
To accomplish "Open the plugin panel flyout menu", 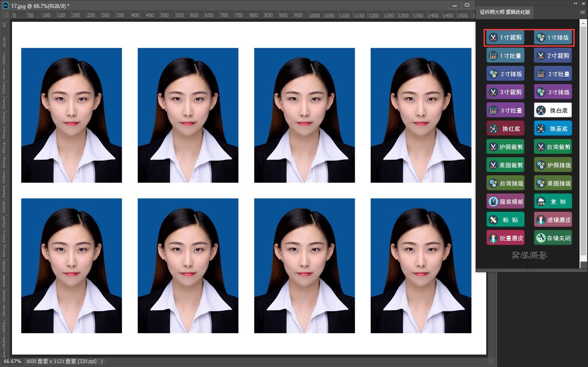I will 583,12.
